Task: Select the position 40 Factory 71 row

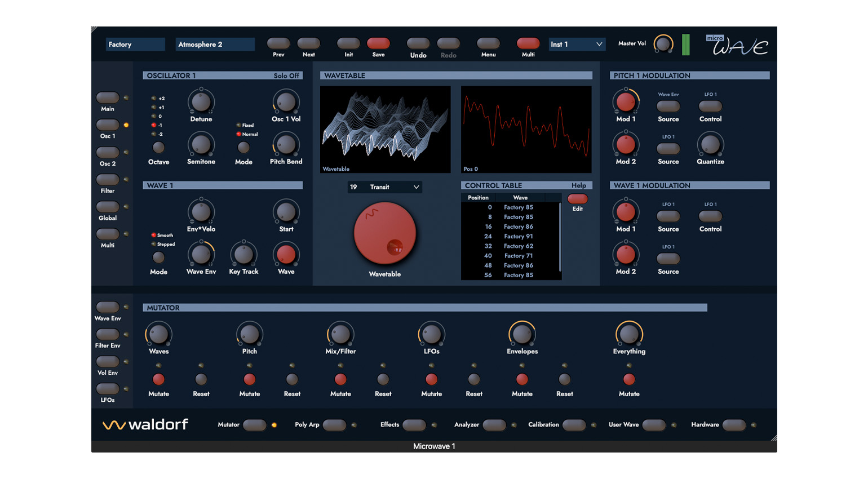Action: pyautogui.click(x=510, y=256)
